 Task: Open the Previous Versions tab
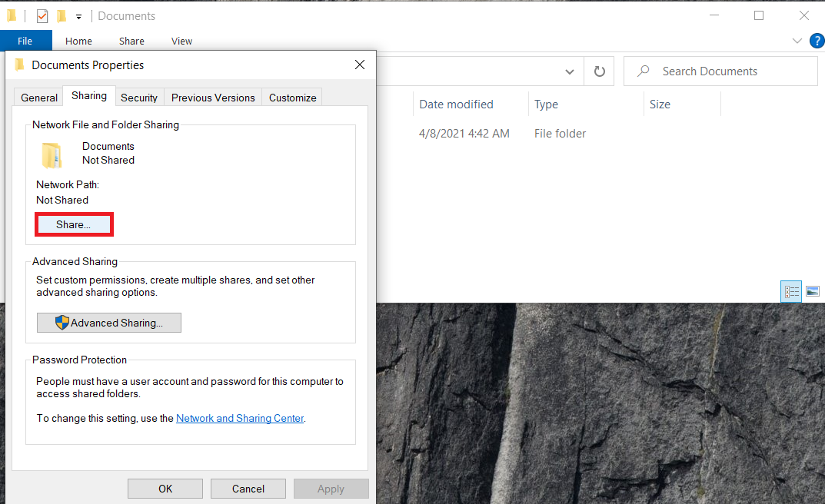coord(212,97)
